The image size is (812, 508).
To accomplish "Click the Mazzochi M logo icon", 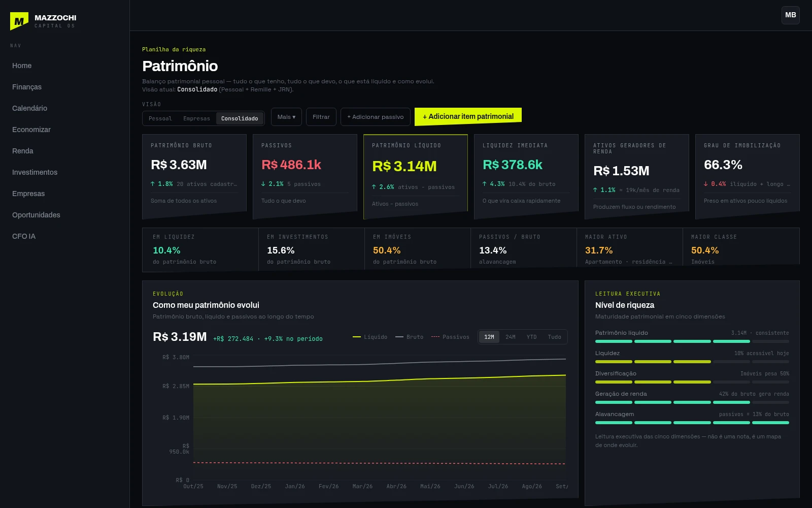I will (19, 21).
